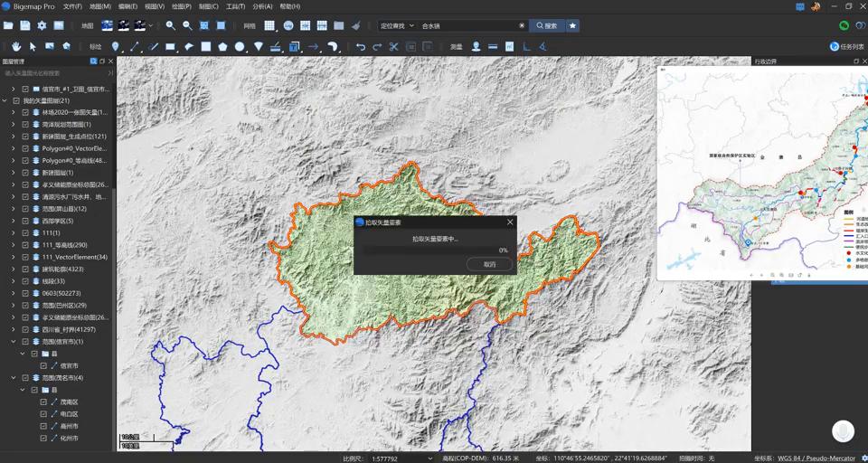Open the 工具(T) menu

pos(235,6)
